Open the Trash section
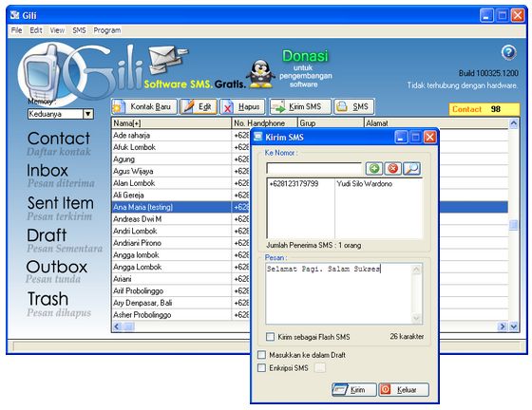Screen dimensions: 532x410 point(47,299)
